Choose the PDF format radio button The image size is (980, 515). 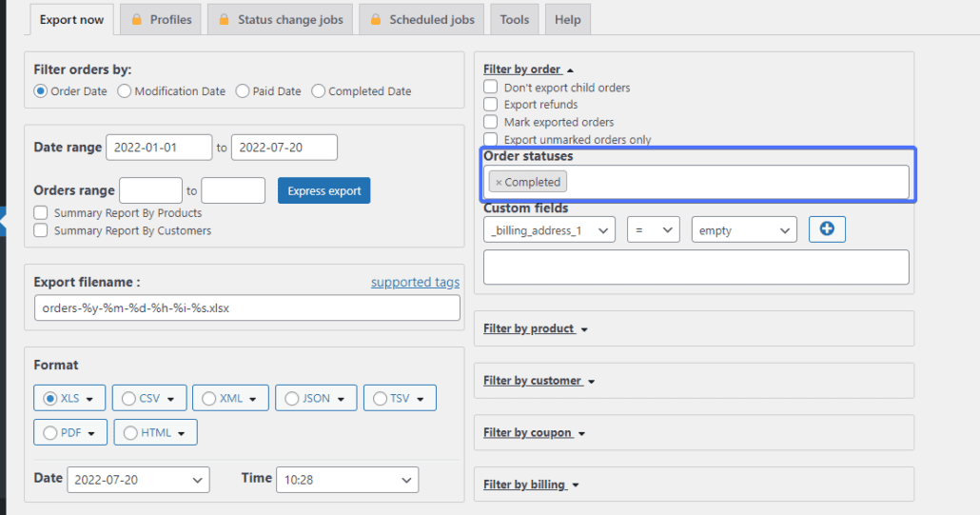coord(50,432)
